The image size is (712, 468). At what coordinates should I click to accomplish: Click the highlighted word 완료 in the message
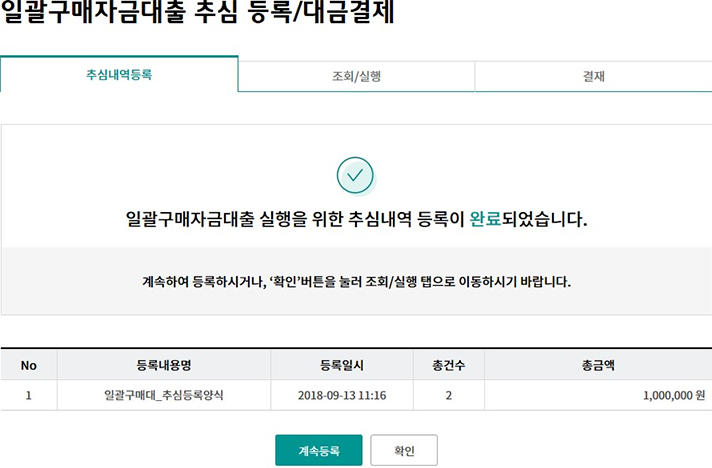coord(484,219)
